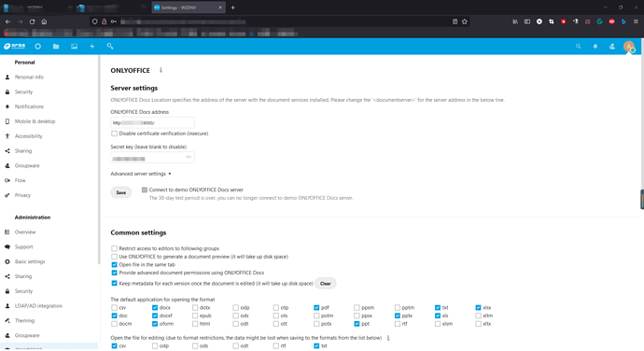Open the notifications bell icon
This screenshot has width=644, height=351.
(x=595, y=47)
